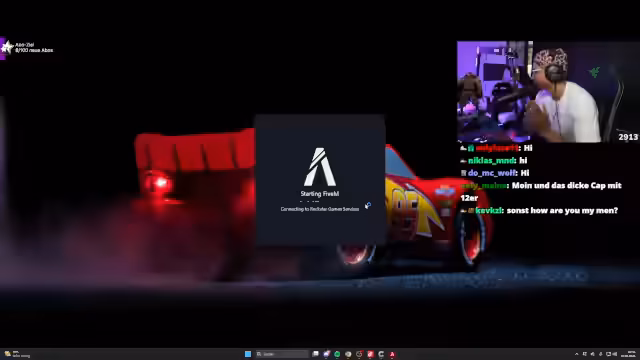640x360 pixels.
Task: Click the taskbar search box
Action: (x=282, y=354)
